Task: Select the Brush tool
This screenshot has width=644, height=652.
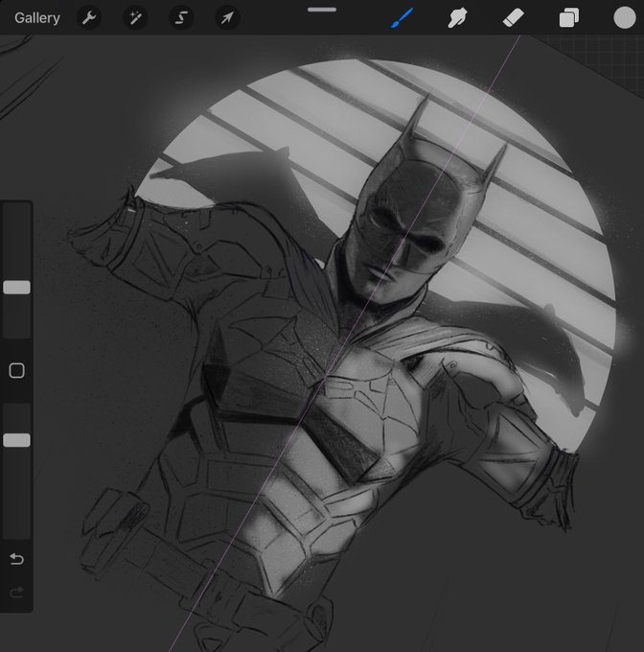Action: 402,18
